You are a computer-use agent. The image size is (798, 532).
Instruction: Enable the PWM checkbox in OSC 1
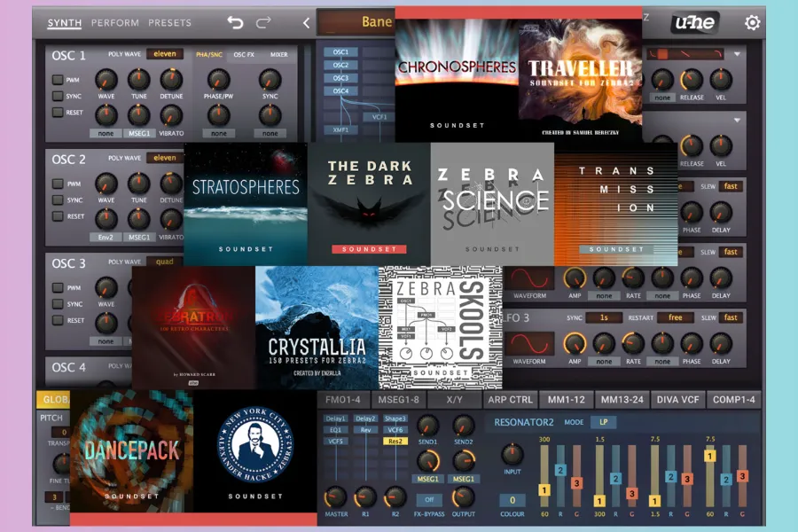click(x=58, y=80)
